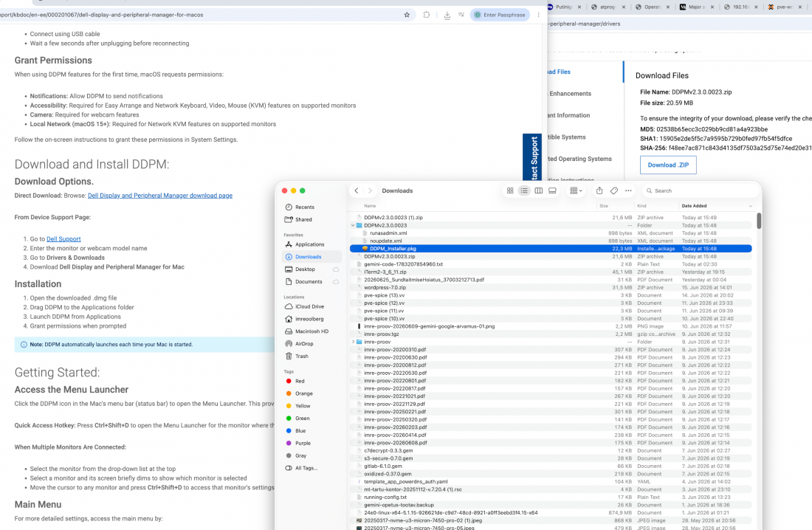812x530 pixels.
Task: Click Finder vertical scrollbar
Action: pyautogui.click(x=759, y=221)
